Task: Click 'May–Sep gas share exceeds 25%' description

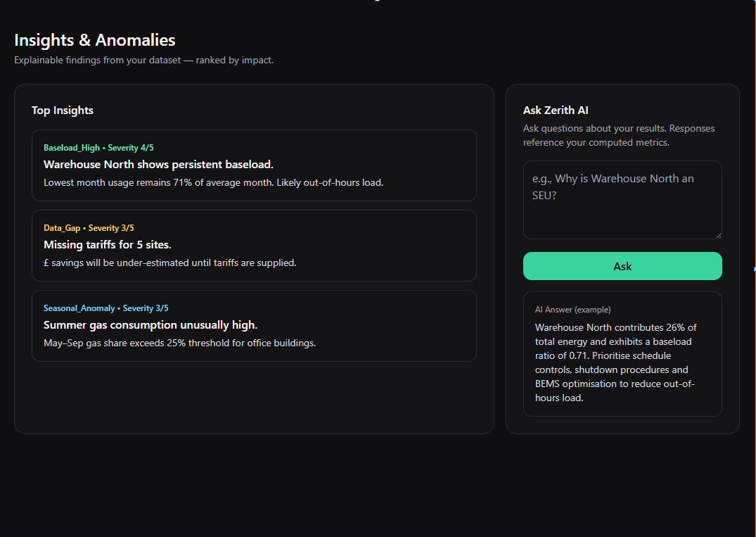Action: (x=179, y=343)
